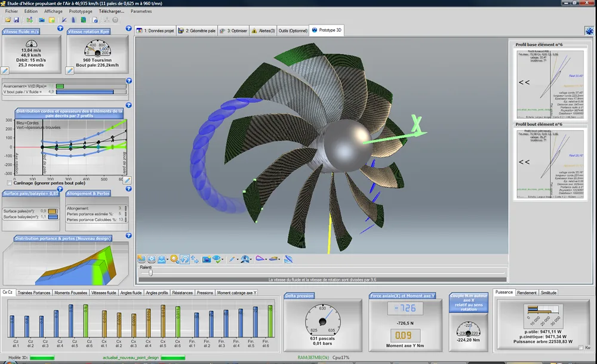This screenshot has width=597, height=364.
Task: Click the 3D view settings gear icon
Action: [x=152, y=259]
